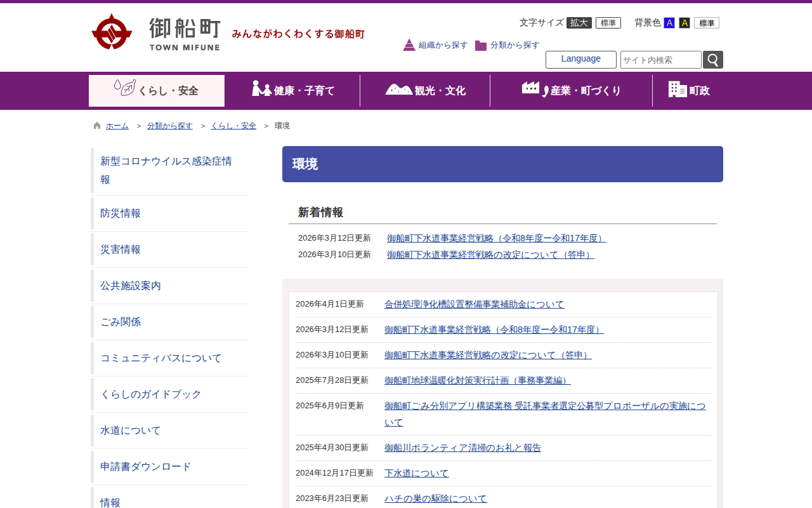This screenshot has width=812, height=508.
Task: Select the black background color swatch
Action: tap(684, 23)
